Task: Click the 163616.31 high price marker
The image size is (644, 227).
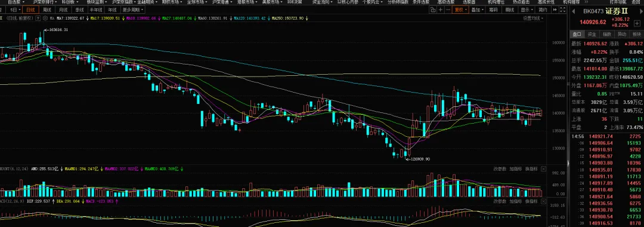Action: pos(58,30)
